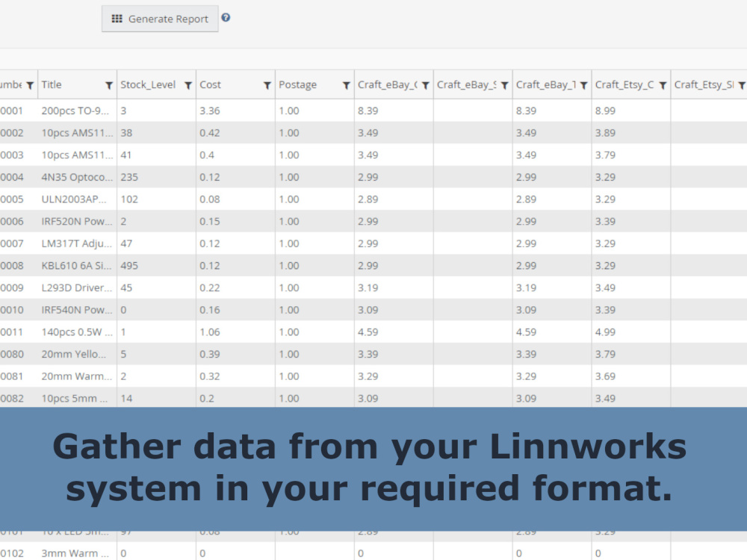The image size is (747, 560).
Task: Select the IRF520N Pow... title cell
Action: 77,222
